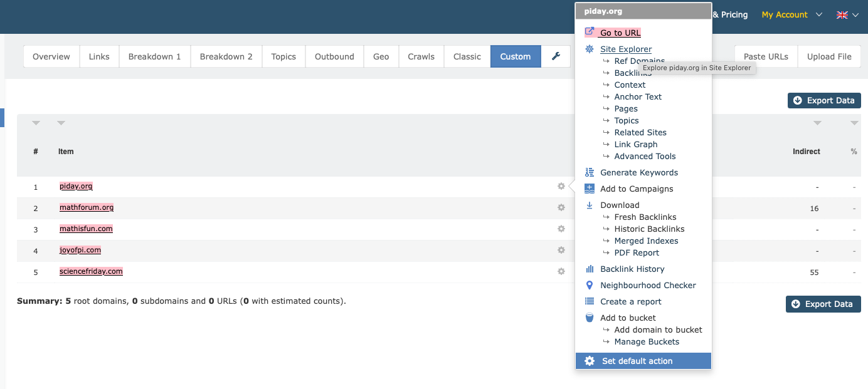The width and height of the screenshot is (868, 389).
Task: Click the wrench icon beside the tabs
Action: pyautogui.click(x=556, y=56)
